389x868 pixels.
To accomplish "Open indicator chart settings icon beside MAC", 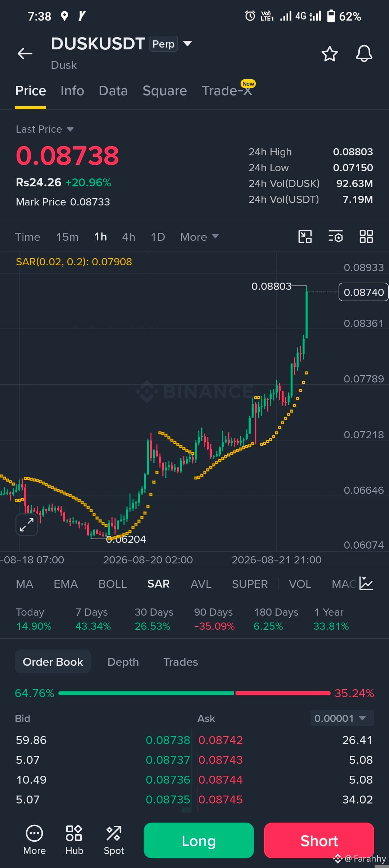I will click(366, 584).
